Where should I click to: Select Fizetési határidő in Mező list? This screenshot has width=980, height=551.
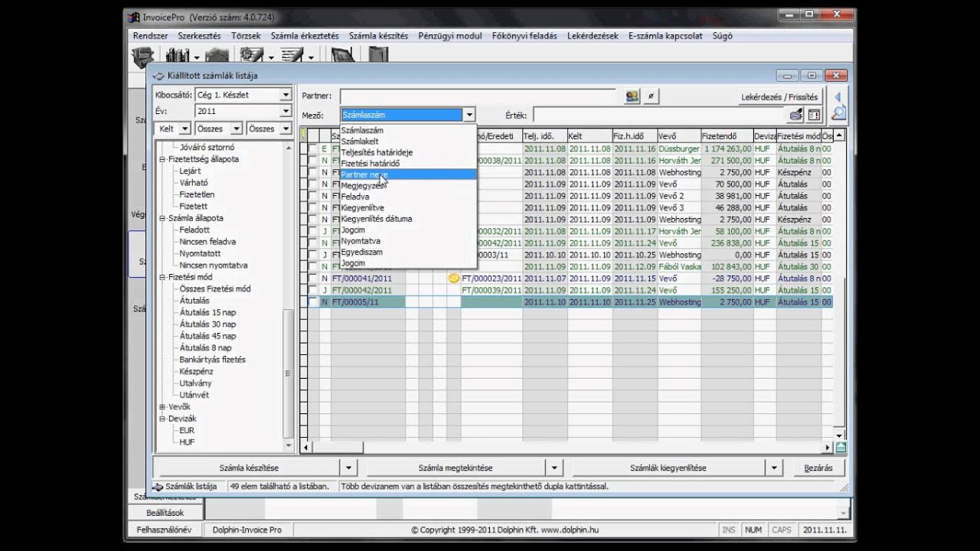pyautogui.click(x=408, y=164)
